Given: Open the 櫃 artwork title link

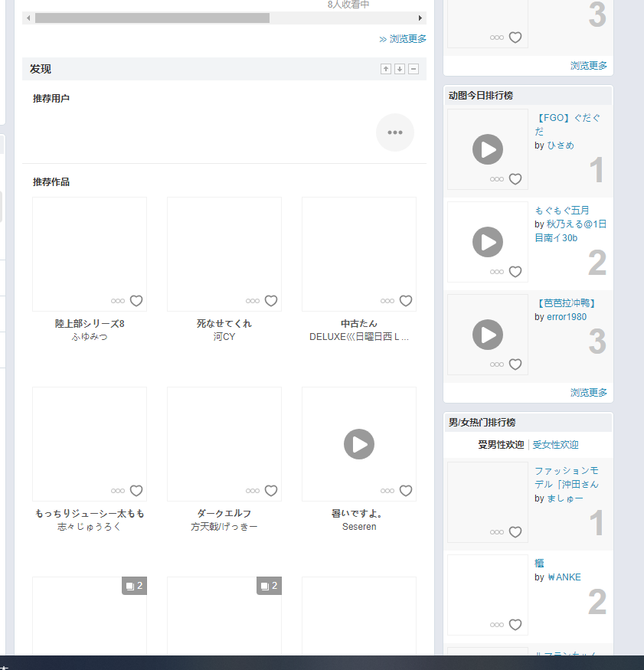Looking at the screenshot, I should (539, 563).
